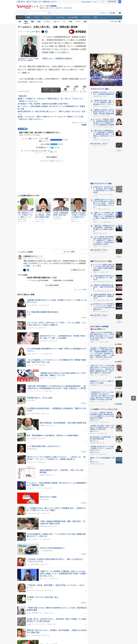
Task: Click the 記事に関する報告 report icon link
Action: 23,91
